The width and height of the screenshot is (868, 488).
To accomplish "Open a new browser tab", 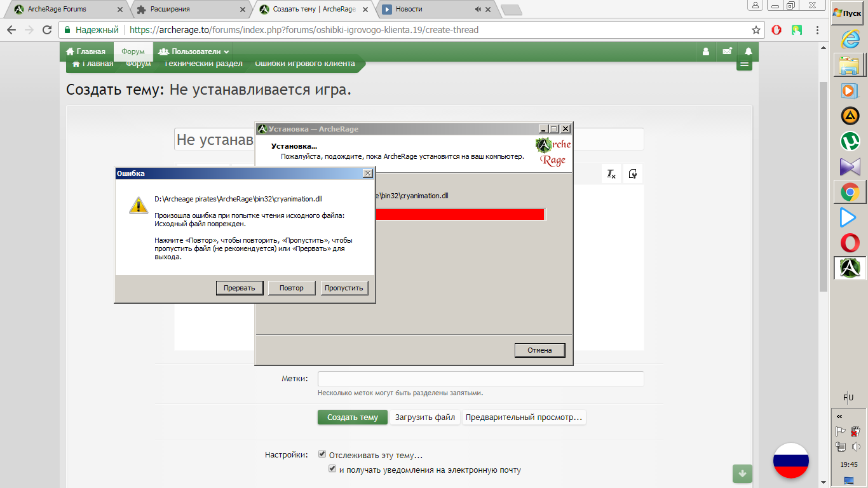I will point(511,10).
